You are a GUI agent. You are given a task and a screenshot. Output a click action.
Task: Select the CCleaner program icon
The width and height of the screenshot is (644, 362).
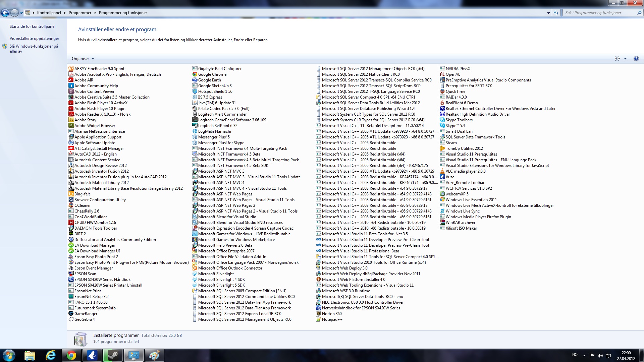[x=71, y=205]
